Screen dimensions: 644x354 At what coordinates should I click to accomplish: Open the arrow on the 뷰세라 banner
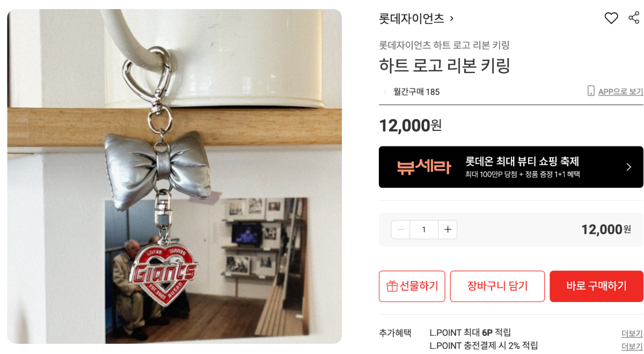point(629,167)
